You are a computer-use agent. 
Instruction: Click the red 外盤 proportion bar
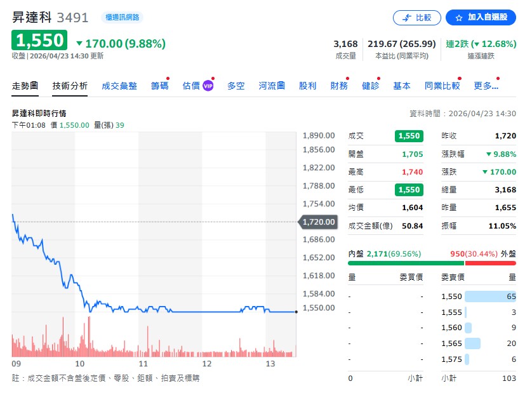(x=490, y=263)
